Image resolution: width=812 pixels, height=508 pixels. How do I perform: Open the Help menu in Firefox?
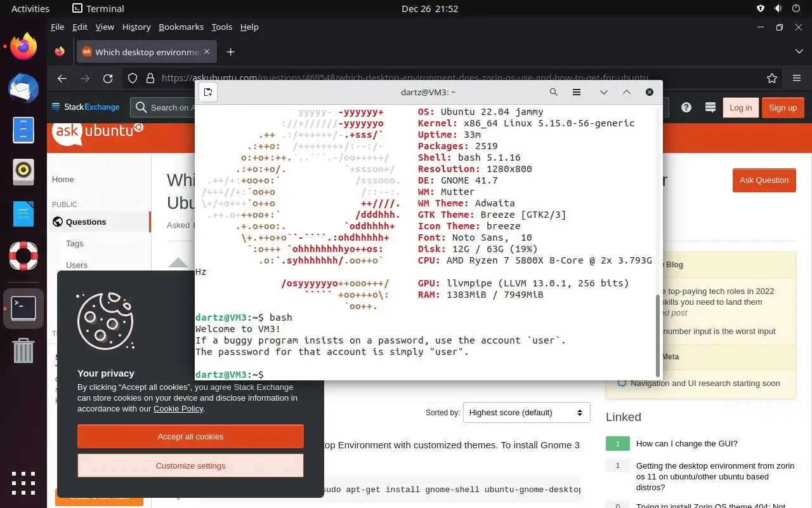(x=249, y=27)
